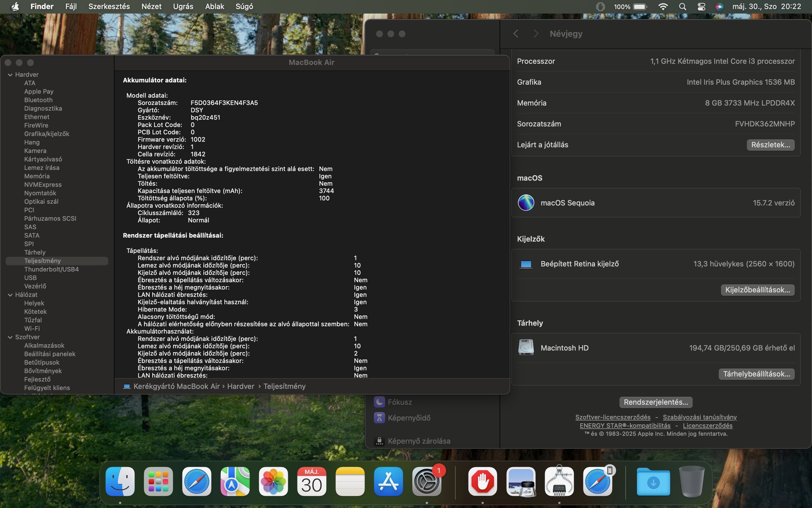The height and width of the screenshot is (508, 812).
Task: Collapse the Hálózat section in the sidebar
Action: coord(10,295)
